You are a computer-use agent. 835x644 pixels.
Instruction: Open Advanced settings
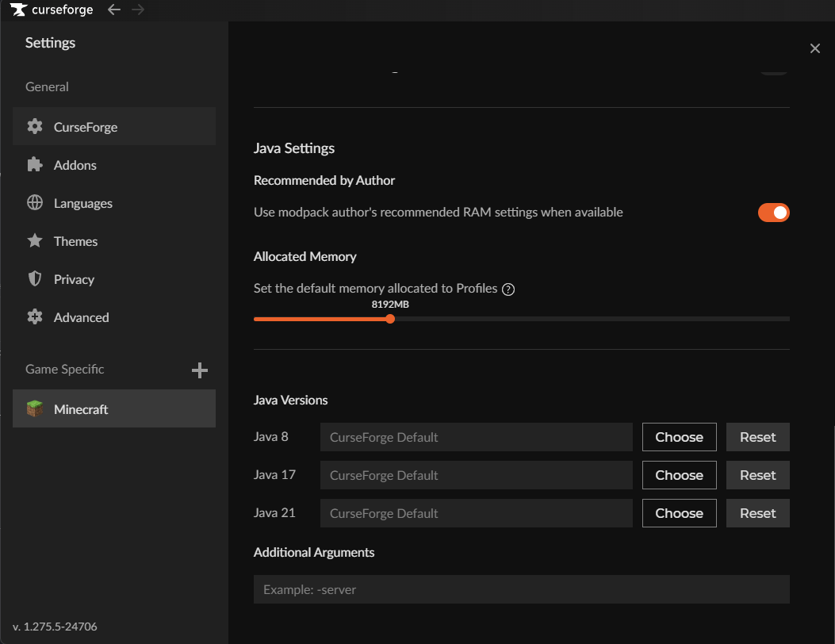(x=114, y=317)
